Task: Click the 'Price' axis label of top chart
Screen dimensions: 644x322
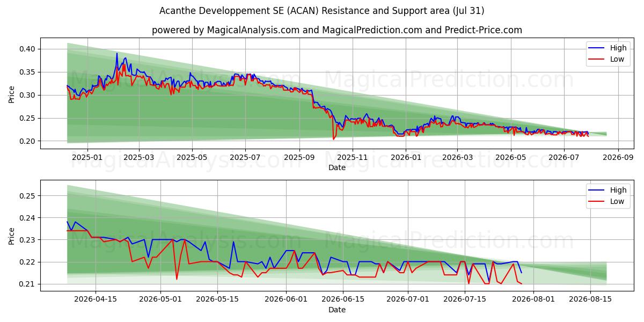Action: click(x=11, y=94)
